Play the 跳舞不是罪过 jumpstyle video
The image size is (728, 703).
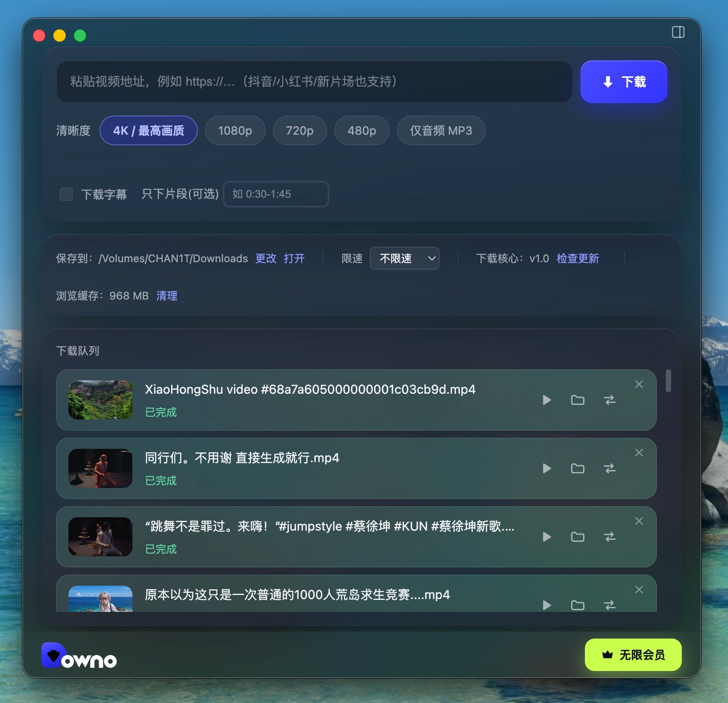pos(547,537)
